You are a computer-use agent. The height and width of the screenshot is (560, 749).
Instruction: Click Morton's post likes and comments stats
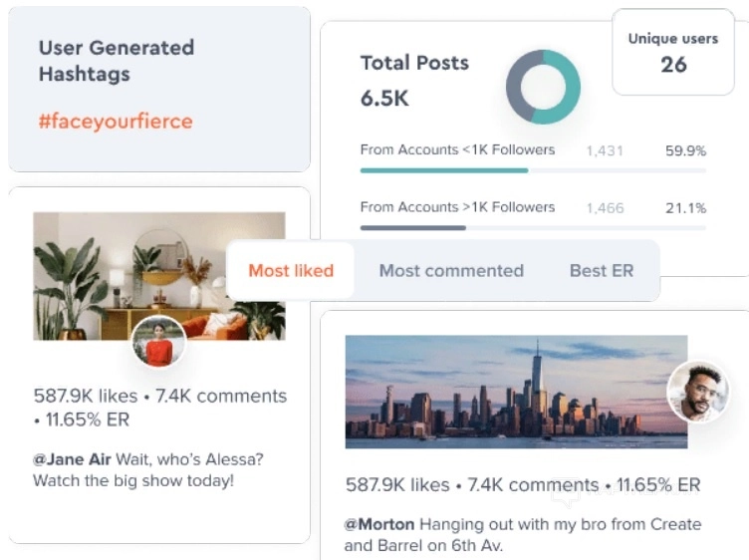pyautogui.click(x=523, y=485)
